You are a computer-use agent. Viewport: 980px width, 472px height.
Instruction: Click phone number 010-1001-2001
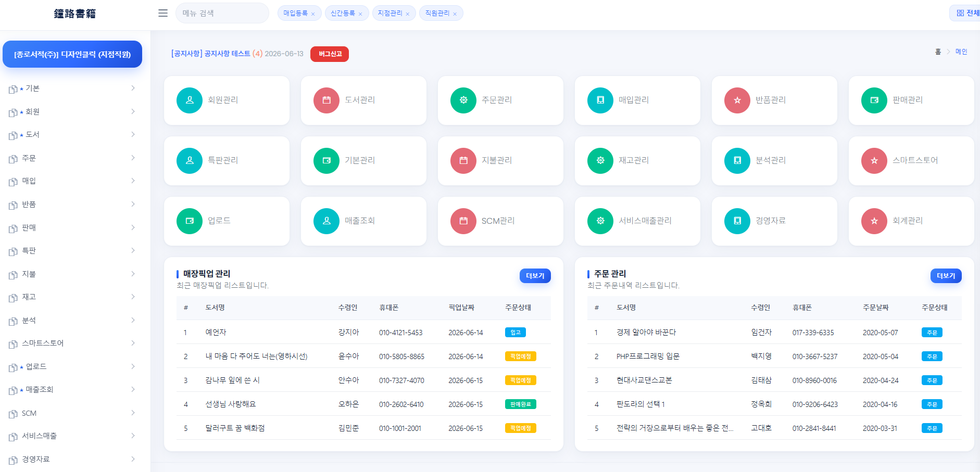(x=400, y=428)
